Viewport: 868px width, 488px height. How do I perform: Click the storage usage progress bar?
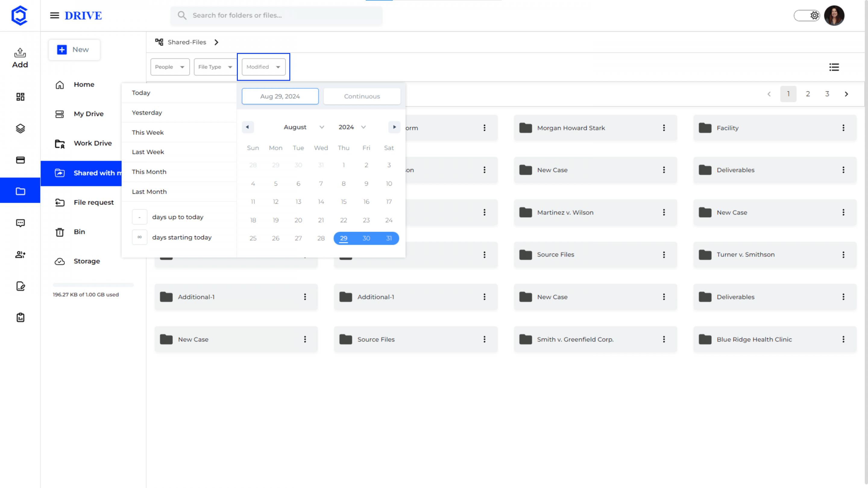pyautogui.click(x=93, y=285)
